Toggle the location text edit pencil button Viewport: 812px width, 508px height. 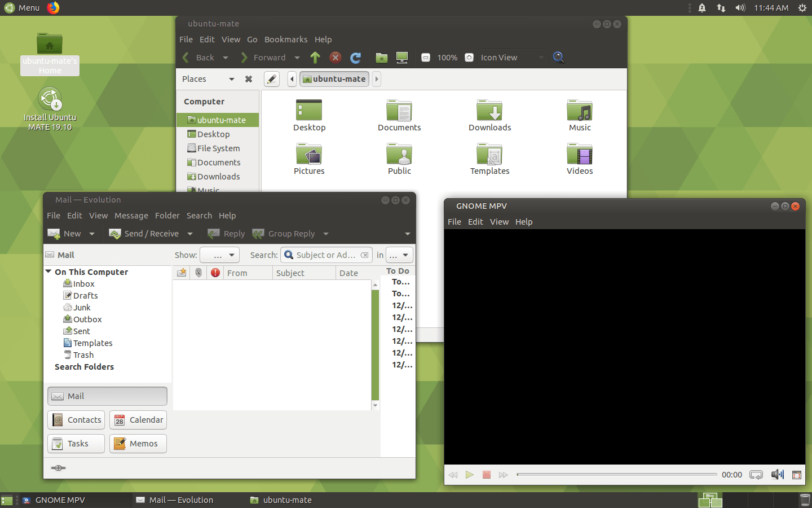click(272, 79)
